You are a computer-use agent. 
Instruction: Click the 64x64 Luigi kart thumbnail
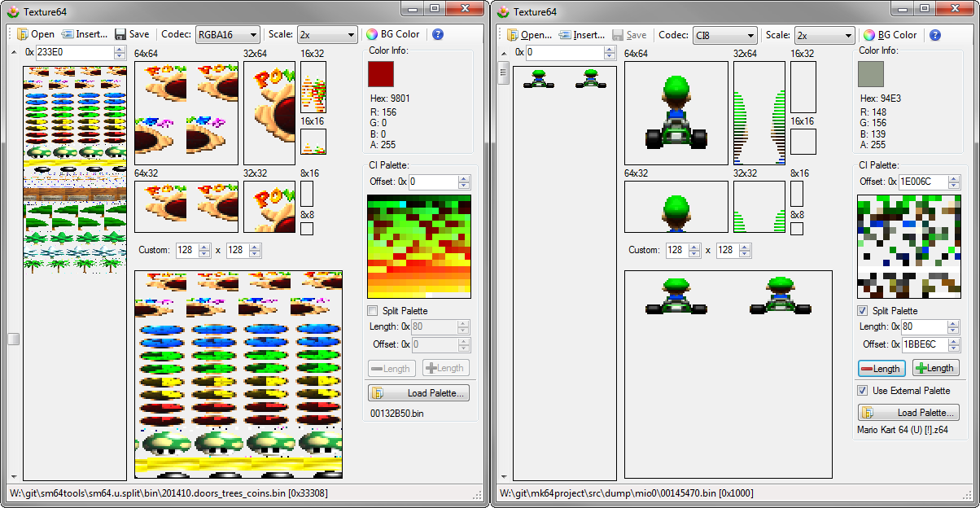(676, 113)
